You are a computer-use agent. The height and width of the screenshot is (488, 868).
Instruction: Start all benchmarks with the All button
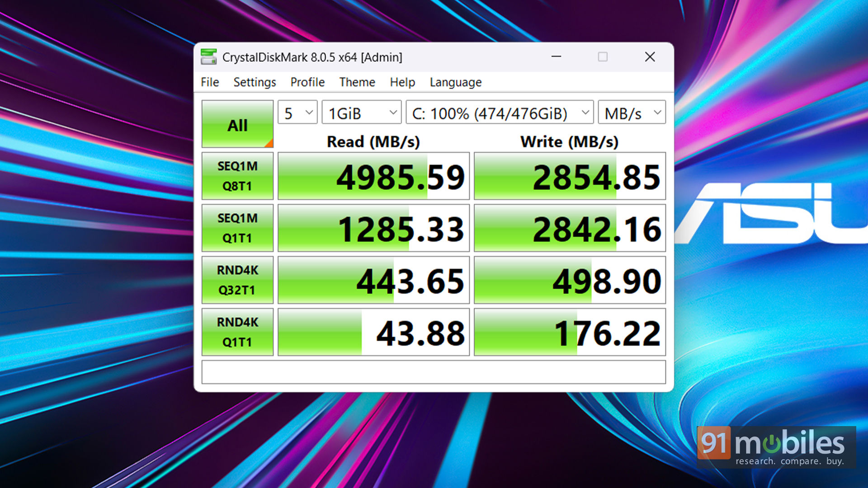tap(237, 124)
